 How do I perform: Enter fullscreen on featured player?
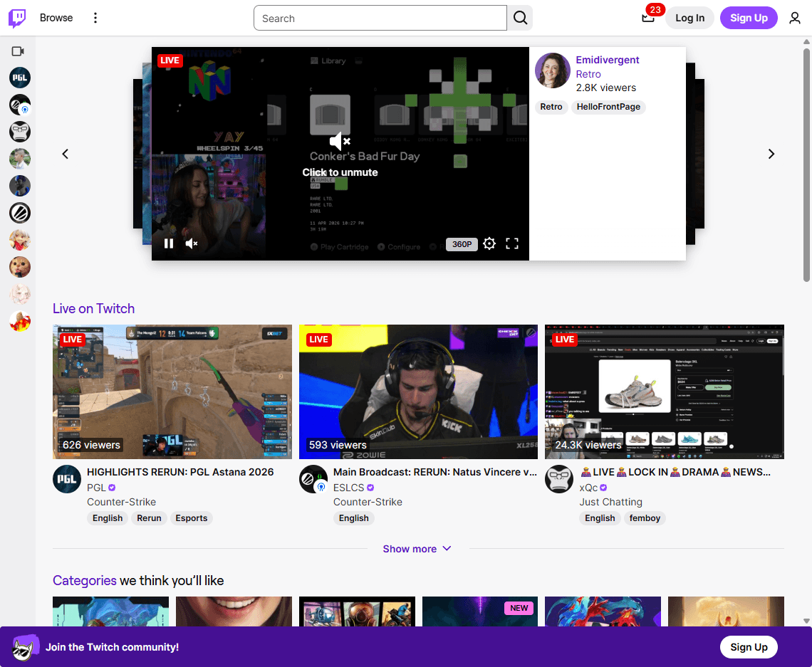click(x=512, y=243)
